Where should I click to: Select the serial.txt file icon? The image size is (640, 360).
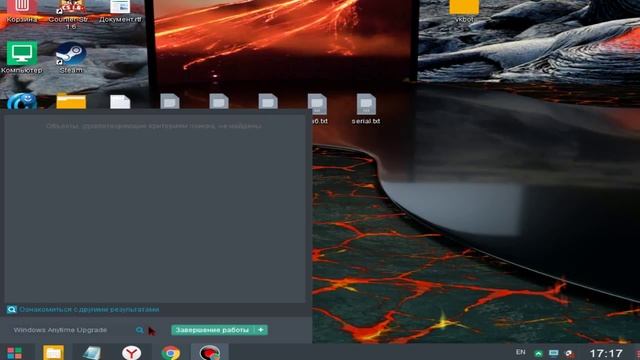click(366, 109)
